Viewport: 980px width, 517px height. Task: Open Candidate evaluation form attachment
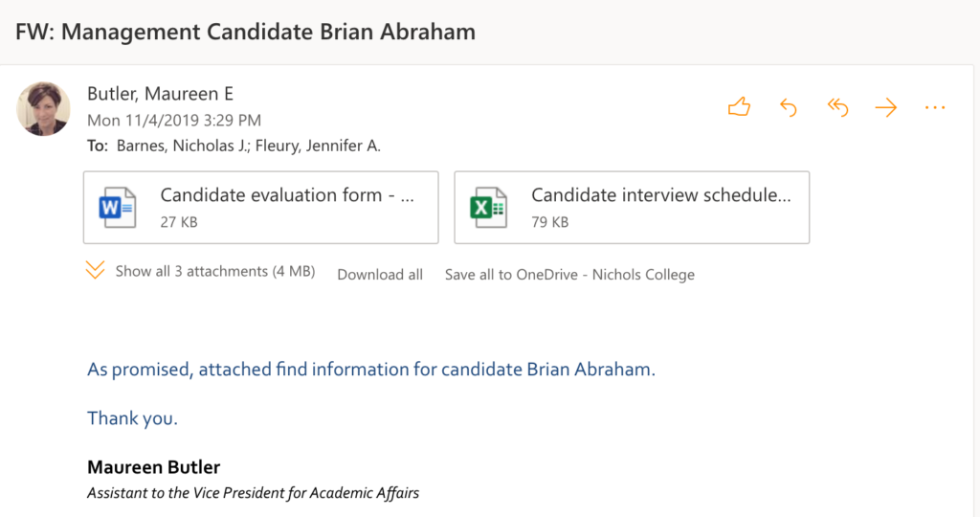tap(287, 196)
